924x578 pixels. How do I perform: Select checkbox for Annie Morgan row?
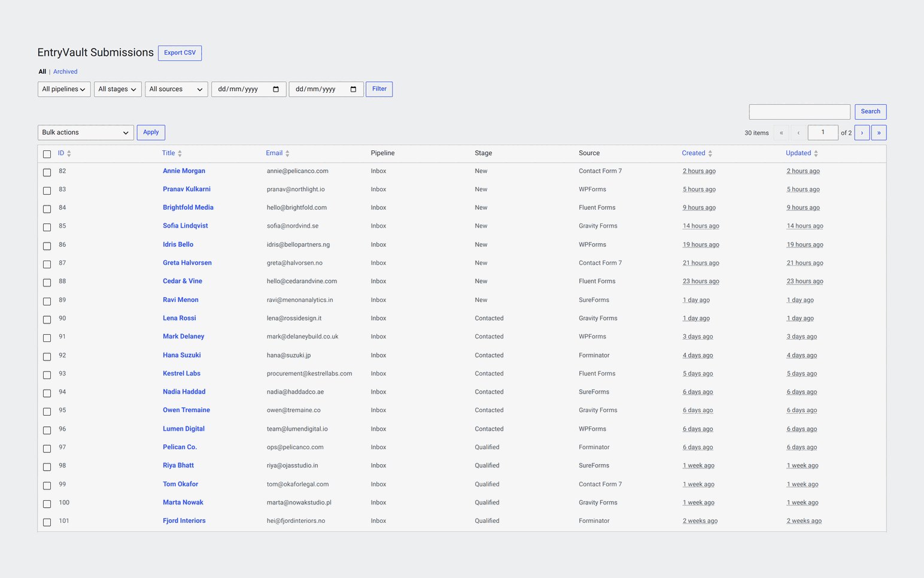(x=47, y=172)
